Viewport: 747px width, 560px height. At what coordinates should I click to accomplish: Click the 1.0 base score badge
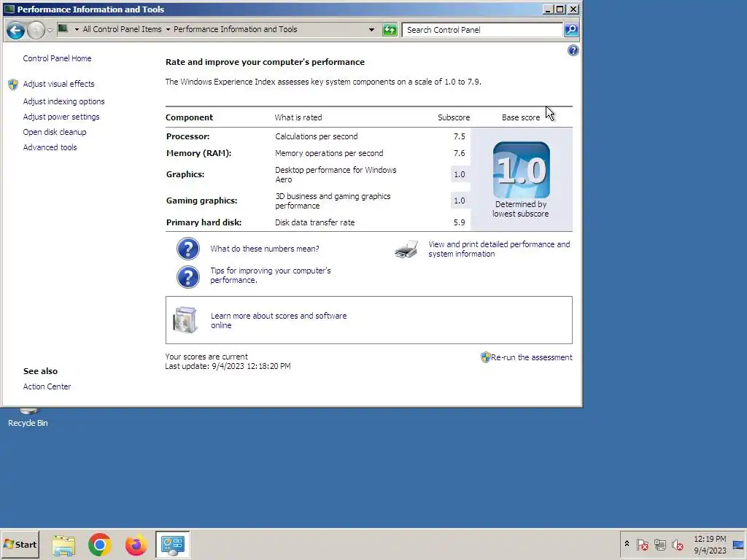click(x=521, y=170)
